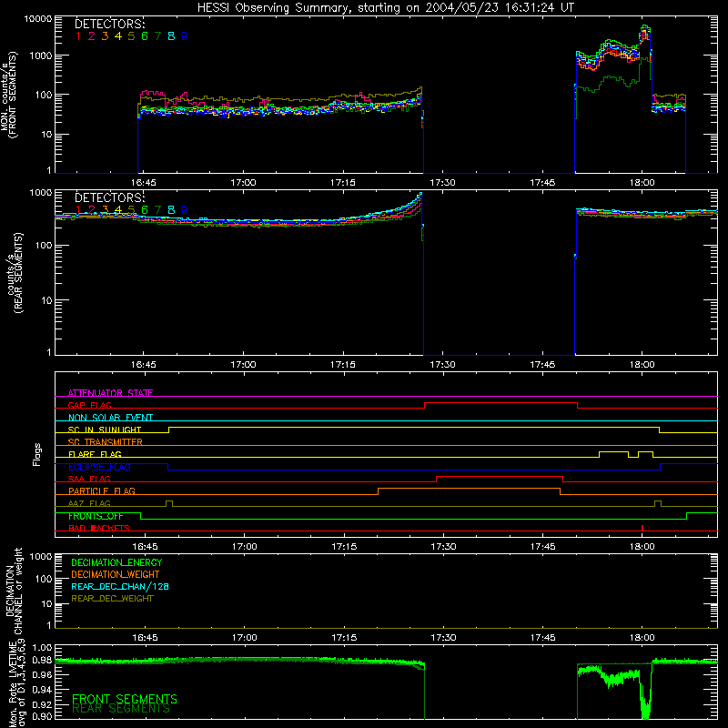Click the 17:45 tick under the rear segments plot
The width and height of the screenshot is (728, 728).
click(542, 365)
